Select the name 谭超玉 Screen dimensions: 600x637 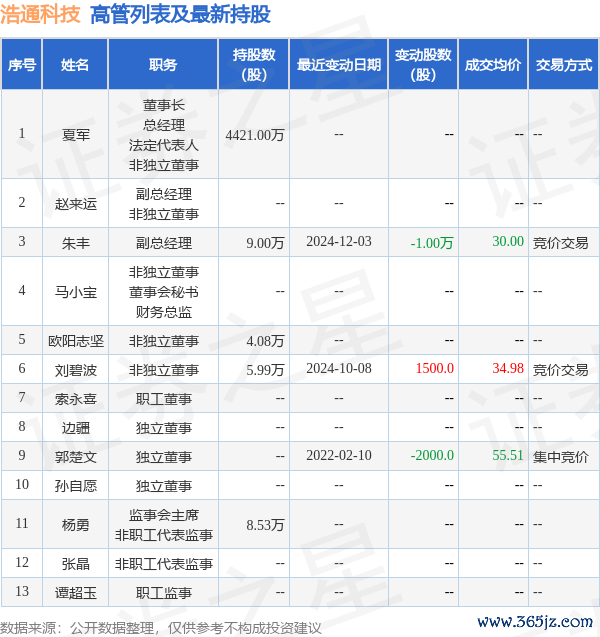point(76,593)
